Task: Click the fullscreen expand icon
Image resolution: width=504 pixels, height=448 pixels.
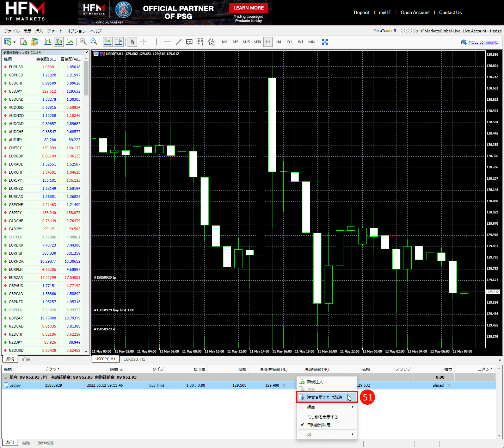Action: click(325, 42)
